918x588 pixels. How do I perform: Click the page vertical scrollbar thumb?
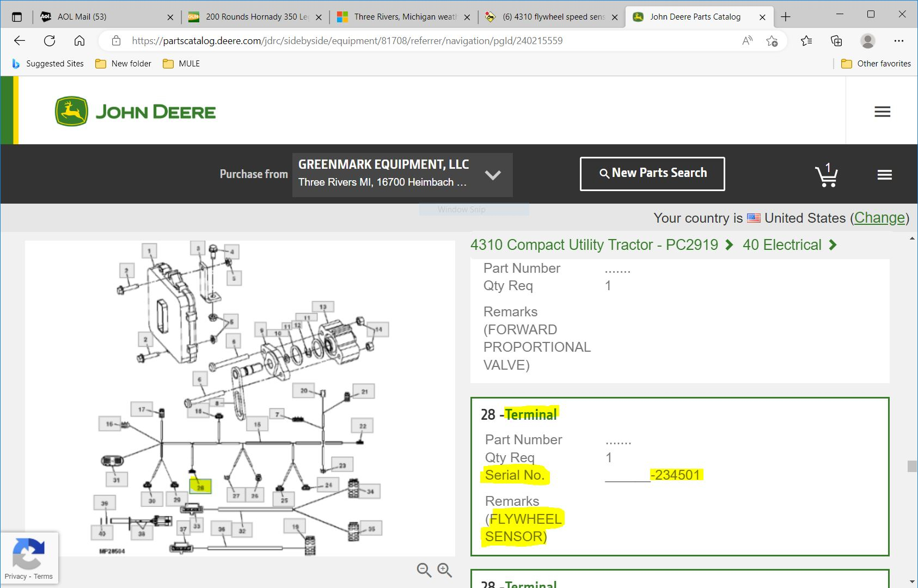pos(912,466)
